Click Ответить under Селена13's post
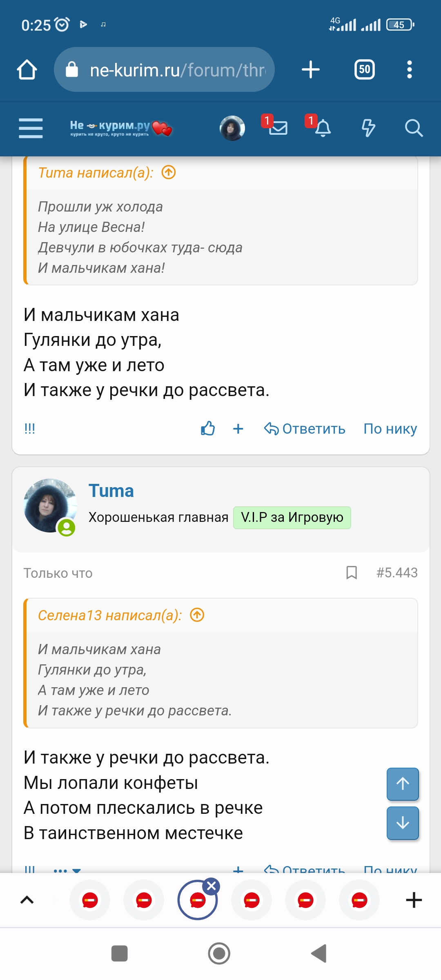441x980 pixels. [x=305, y=429]
